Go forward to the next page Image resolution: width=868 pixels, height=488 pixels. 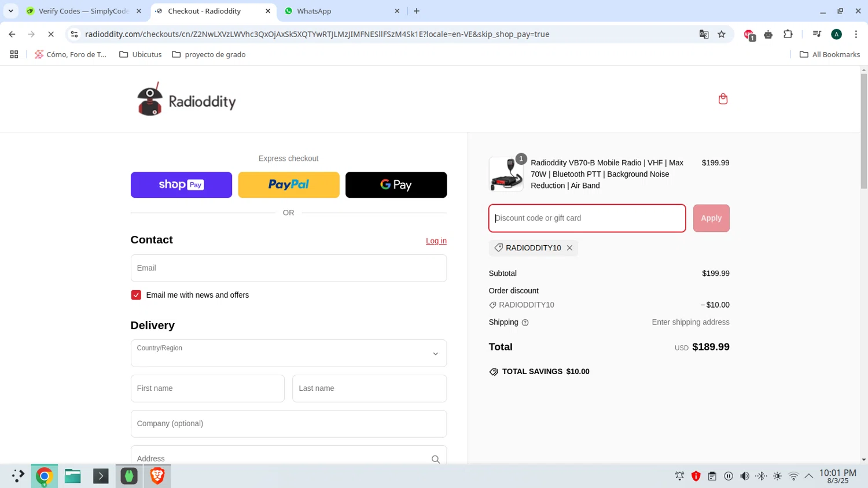tap(31, 34)
